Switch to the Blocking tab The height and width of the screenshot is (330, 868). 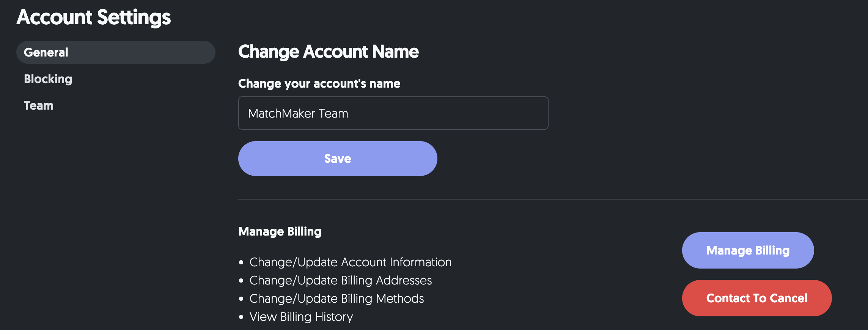click(48, 79)
